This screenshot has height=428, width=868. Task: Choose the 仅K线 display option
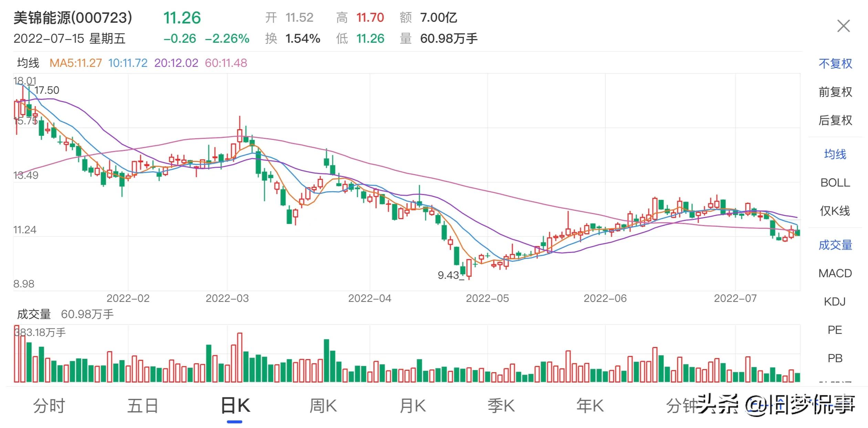835,211
